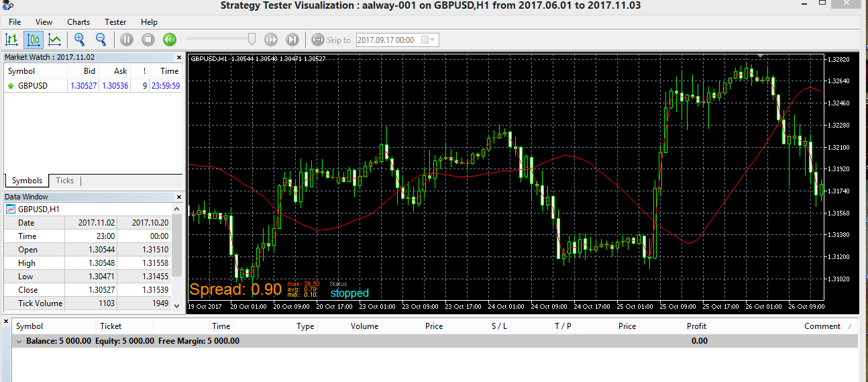This screenshot has width=868, height=382.
Task: Click the Ask column header
Action: [120, 71]
